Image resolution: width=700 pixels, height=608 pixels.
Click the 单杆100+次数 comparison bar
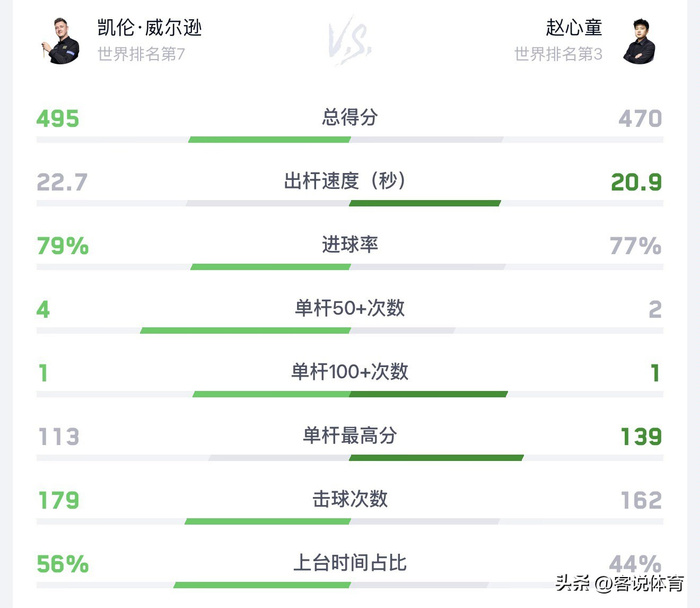coord(350,394)
